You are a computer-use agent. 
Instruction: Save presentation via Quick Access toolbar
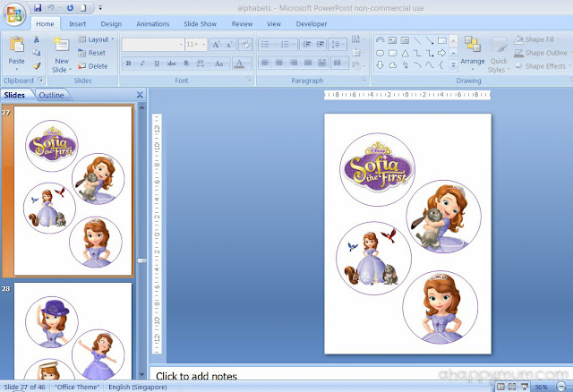38,8
